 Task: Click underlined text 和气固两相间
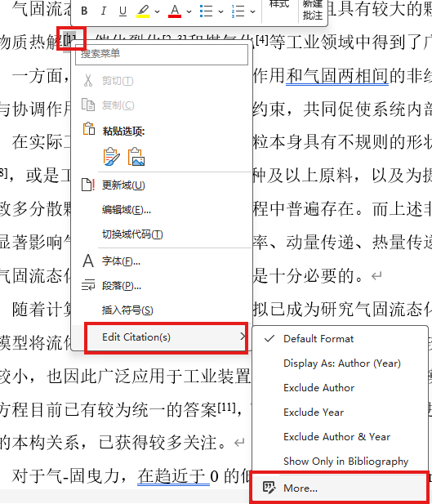pyautogui.click(x=337, y=76)
